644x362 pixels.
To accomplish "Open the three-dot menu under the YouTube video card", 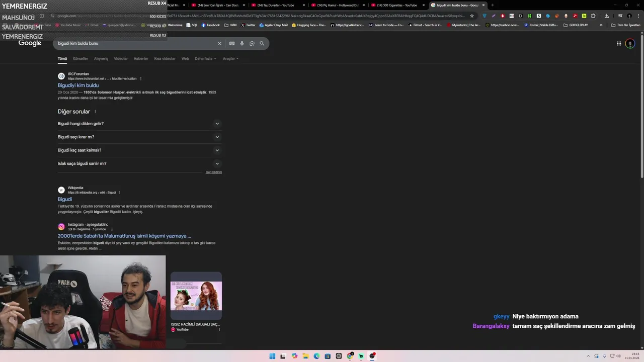I will [x=219, y=329].
